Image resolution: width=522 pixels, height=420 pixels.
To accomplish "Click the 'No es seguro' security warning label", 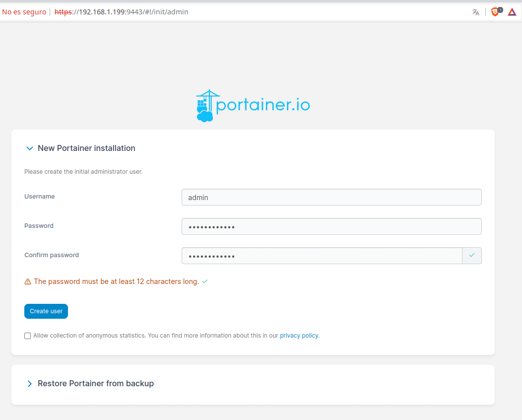I will (24, 11).
